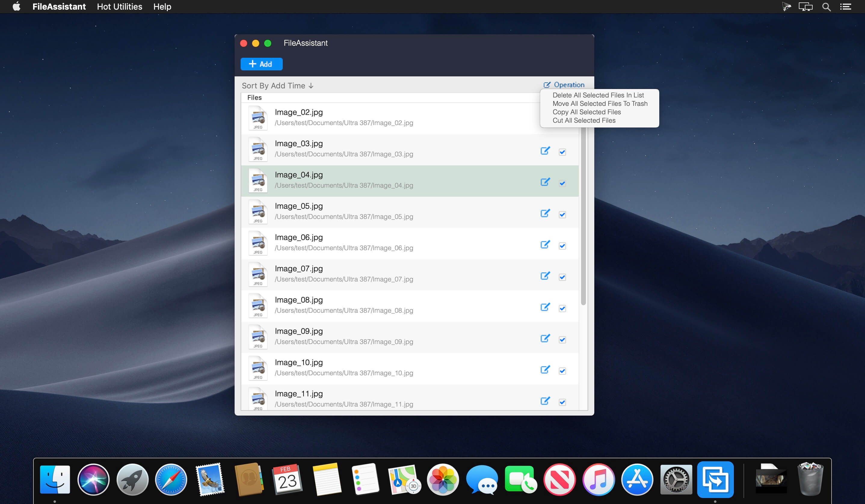
Task: Click the JPEG file icon of Image_05.jpg
Action: click(258, 211)
